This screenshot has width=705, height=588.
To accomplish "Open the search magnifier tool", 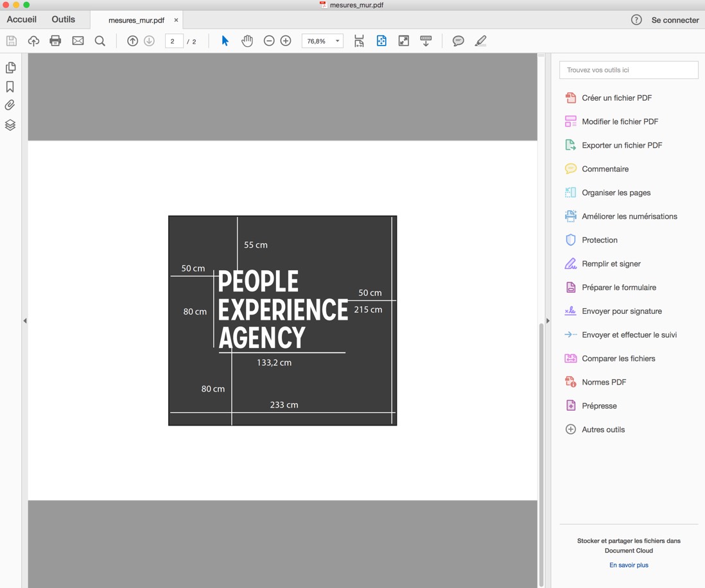I will (x=100, y=41).
